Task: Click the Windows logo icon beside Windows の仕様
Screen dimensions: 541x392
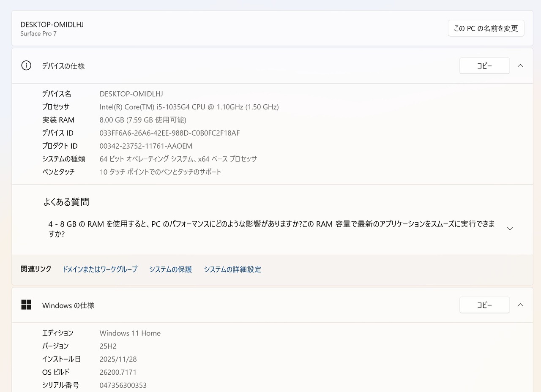Action: coord(26,305)
